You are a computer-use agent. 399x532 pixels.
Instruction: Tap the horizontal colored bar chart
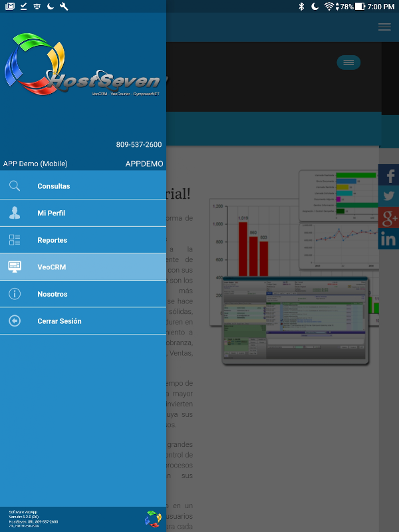[x=338, y=195]
